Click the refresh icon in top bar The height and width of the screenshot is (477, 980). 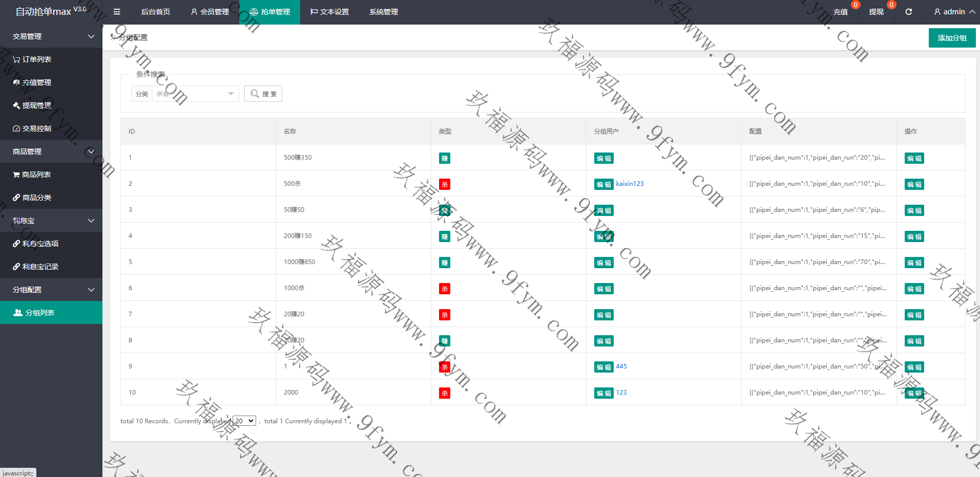[908, 12]
